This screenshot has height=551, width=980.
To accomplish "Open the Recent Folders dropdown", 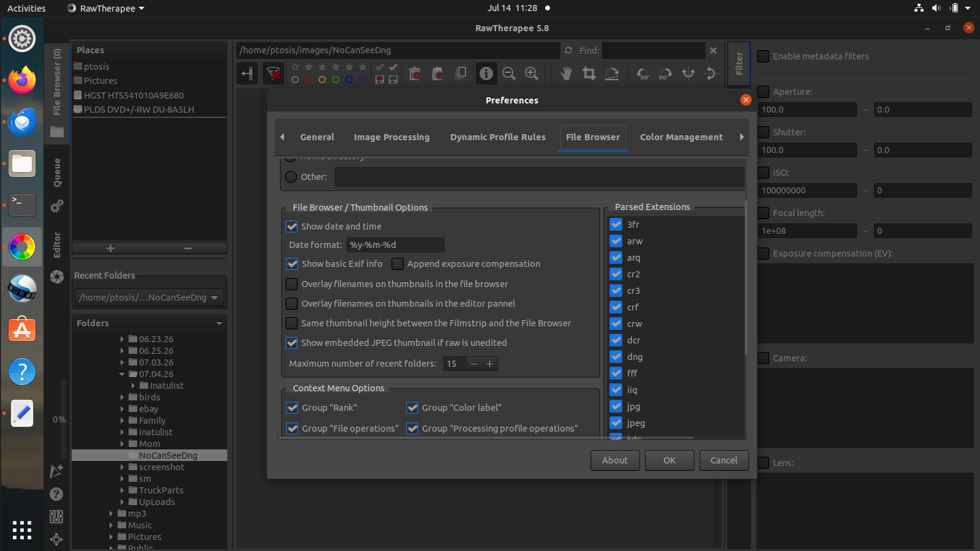I will pos(149,298).
